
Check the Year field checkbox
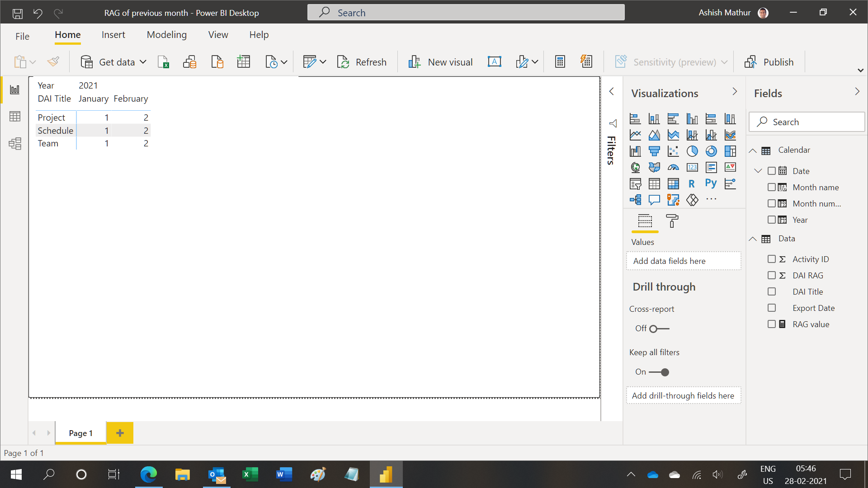772,220
